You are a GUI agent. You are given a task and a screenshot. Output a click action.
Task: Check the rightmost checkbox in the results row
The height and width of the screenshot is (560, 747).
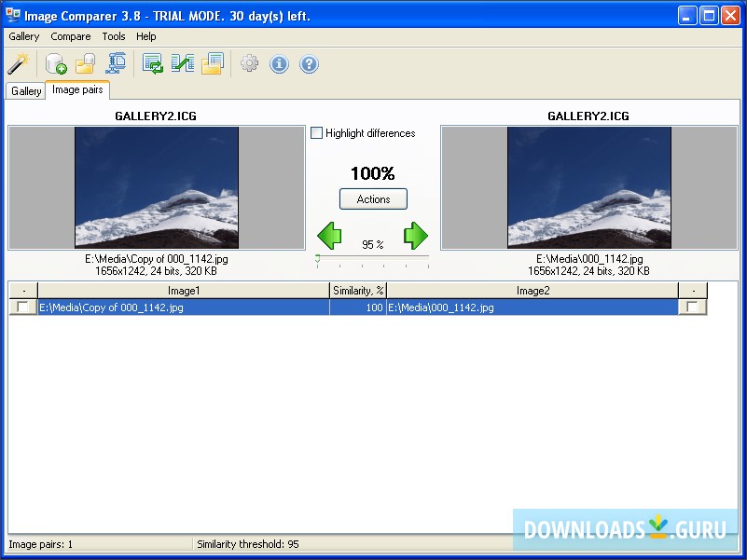pyautogui.click(x=693, y=307)
